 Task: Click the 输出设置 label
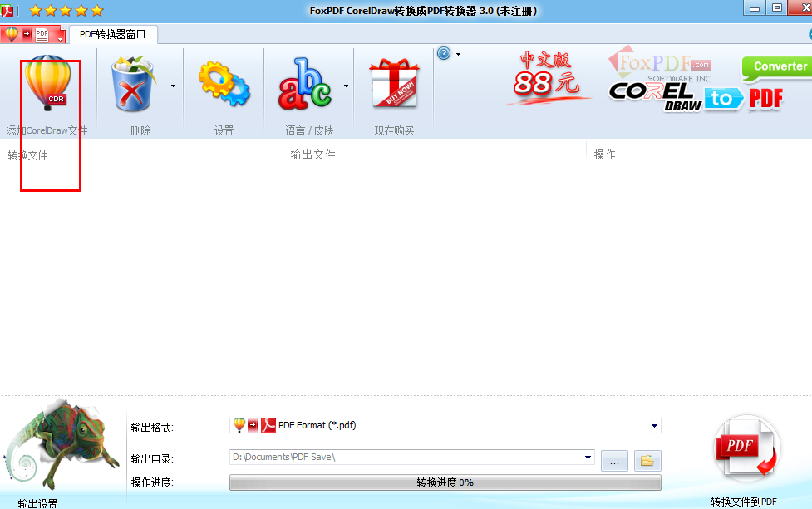click(x=37, y=503)
